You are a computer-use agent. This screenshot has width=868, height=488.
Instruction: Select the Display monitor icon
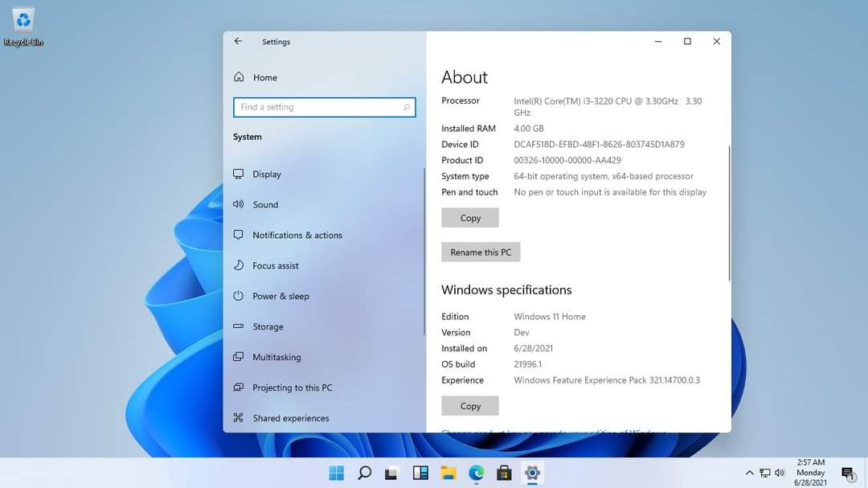[238, 174]
